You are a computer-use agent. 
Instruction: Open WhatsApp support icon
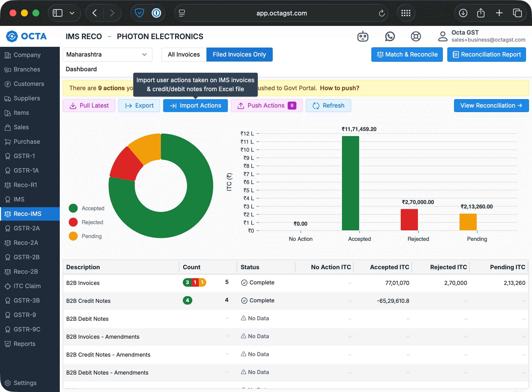(x=390, y=37)
